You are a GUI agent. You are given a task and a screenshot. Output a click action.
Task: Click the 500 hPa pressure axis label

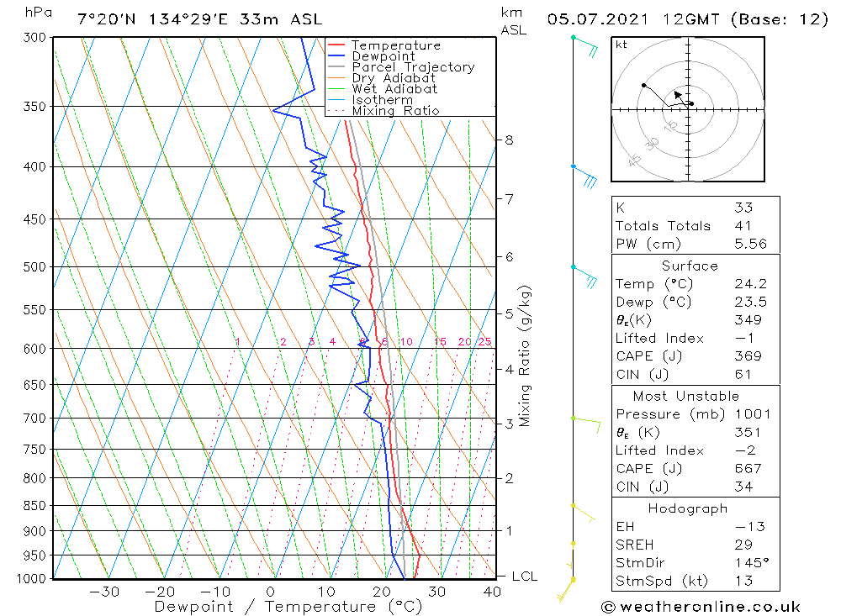(34, 267)
